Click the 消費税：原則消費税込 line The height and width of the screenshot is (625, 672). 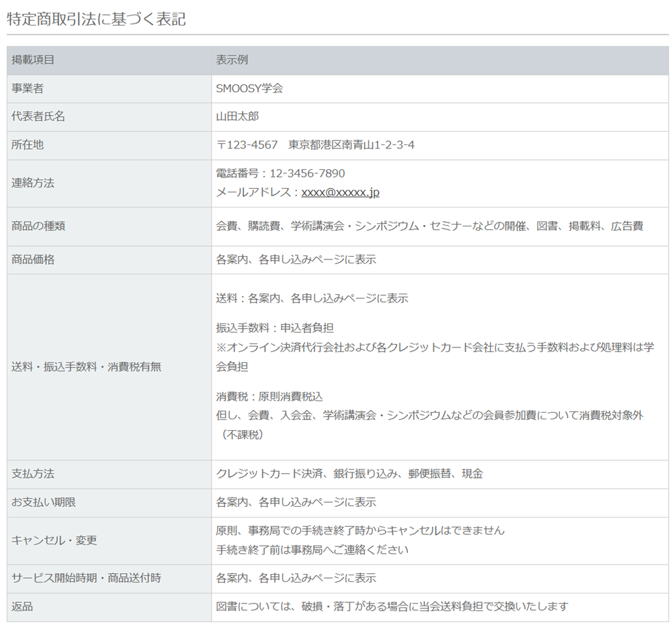tap(269, 397)
